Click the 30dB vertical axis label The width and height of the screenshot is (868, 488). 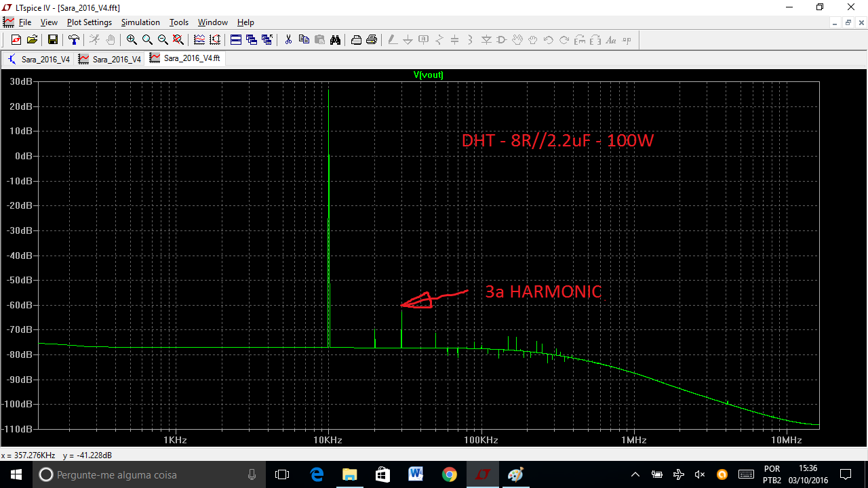(20, 81)
